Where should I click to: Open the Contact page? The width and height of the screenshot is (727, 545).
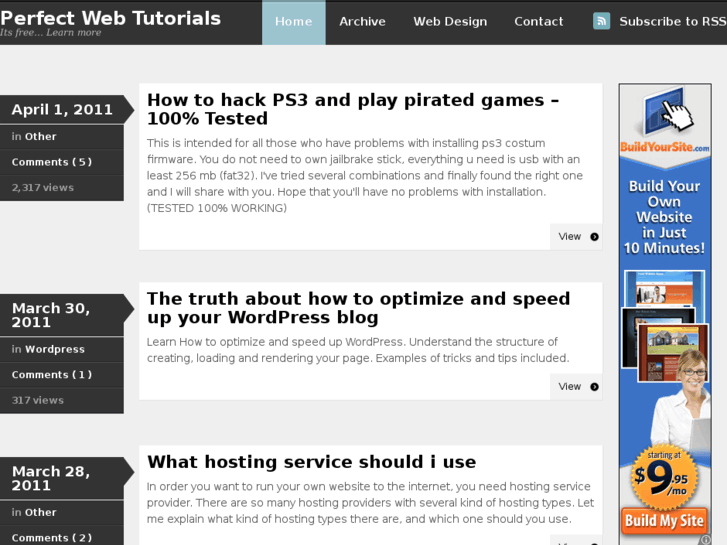(x=538, y=22)
